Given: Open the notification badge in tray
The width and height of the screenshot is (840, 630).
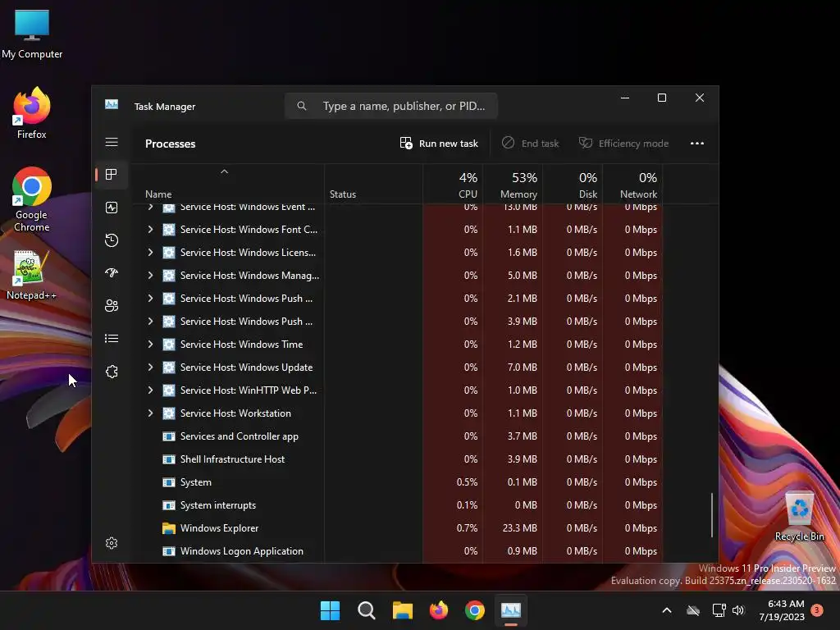Looking at the screenshot, I should 817,610.
